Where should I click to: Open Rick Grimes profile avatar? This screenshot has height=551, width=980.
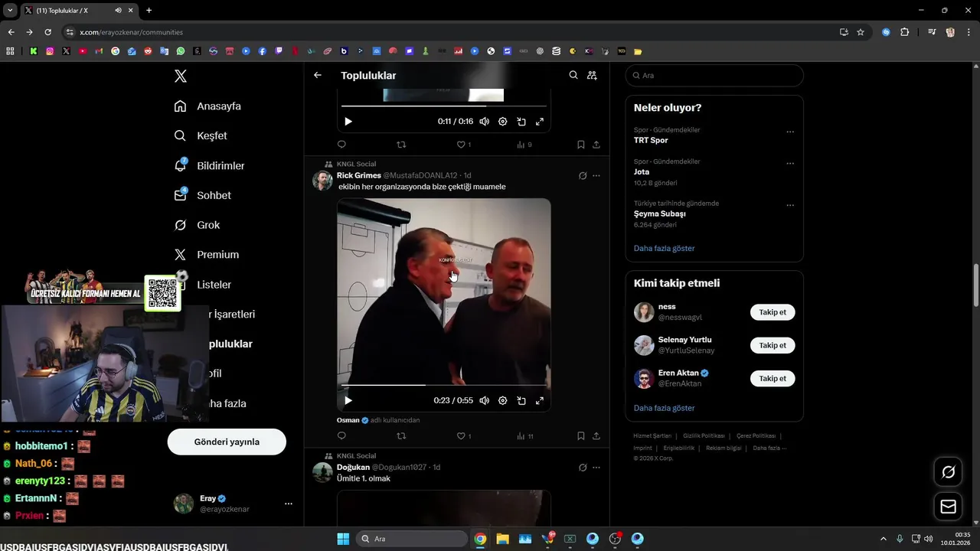pyautogui.click(x=322, y=181)
